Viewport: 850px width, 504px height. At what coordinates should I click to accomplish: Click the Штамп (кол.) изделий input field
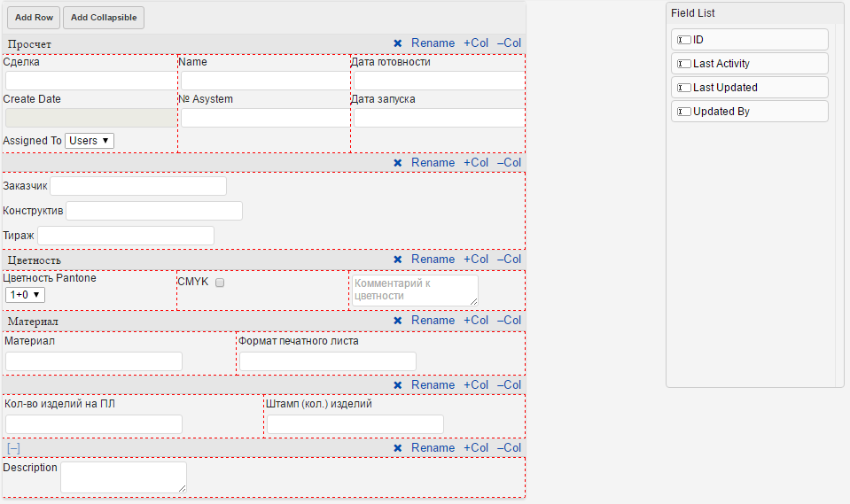[355, 425]
